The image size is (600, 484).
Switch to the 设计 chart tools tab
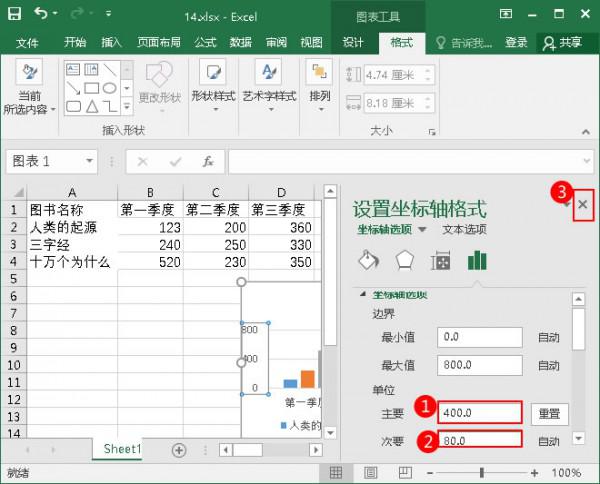pos(352,42)
